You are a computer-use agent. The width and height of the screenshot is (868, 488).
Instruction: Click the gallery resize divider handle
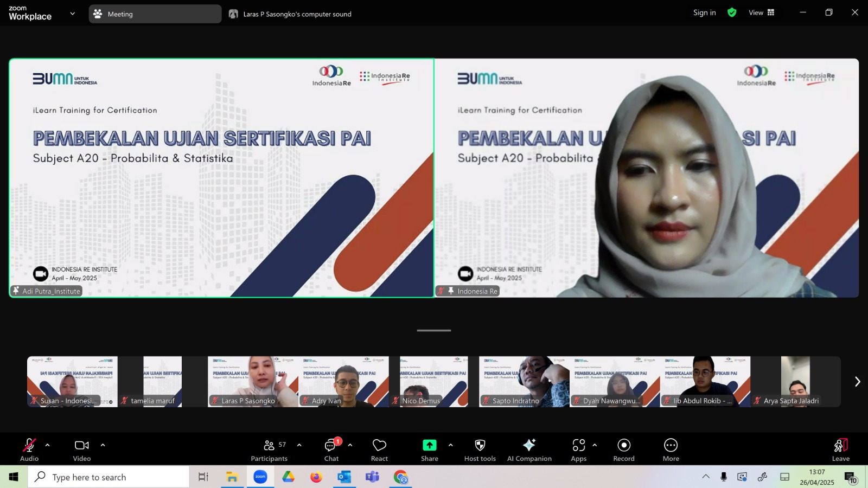[434, 330]
